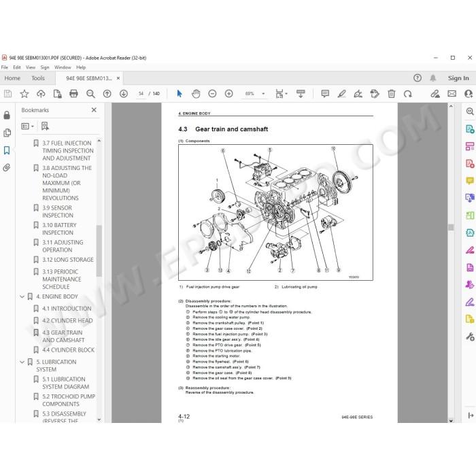This screenshot has width=476, height=476.
Task: Zoom out with the minus button
Action: (x=212, y=94)
